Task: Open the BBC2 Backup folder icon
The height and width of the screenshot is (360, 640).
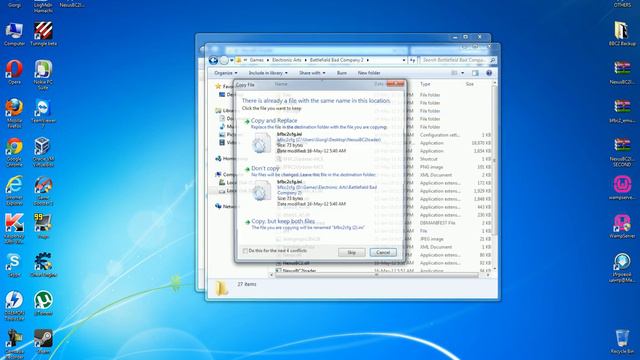Action: pos(622,33)
